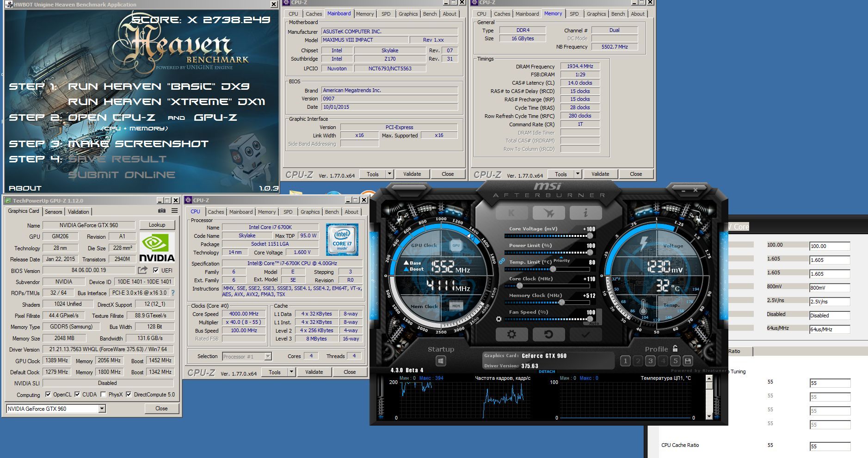Click the MEM chip icon on the clock gauge
The width and height of the screenshot is (868, 458).
pos(456,305)
